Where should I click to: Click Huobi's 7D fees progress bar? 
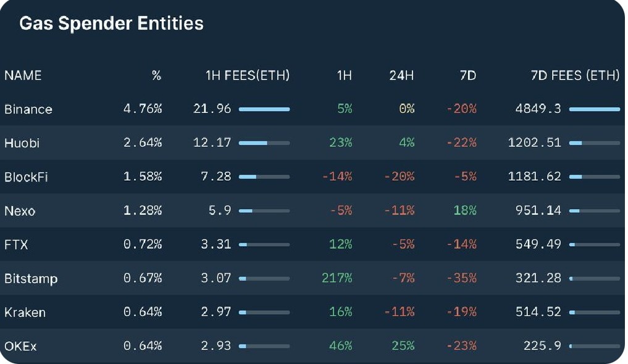point(595,143)
